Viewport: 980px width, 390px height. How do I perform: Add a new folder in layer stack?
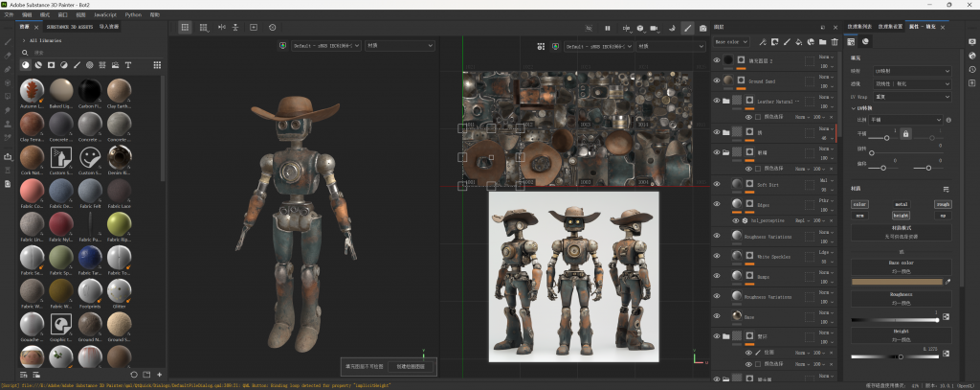coord(822,42)
